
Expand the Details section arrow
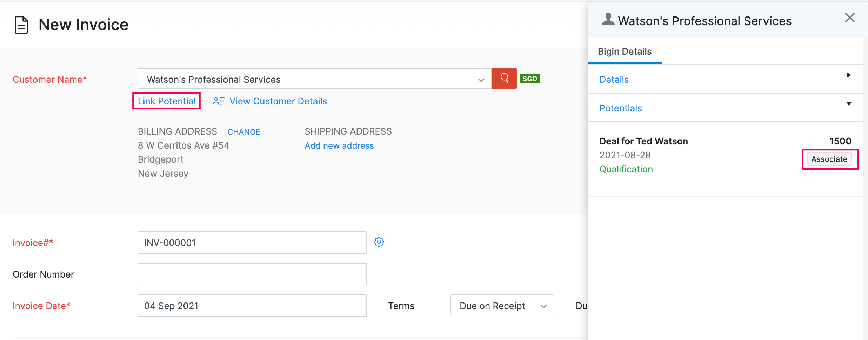coord(849,75)
